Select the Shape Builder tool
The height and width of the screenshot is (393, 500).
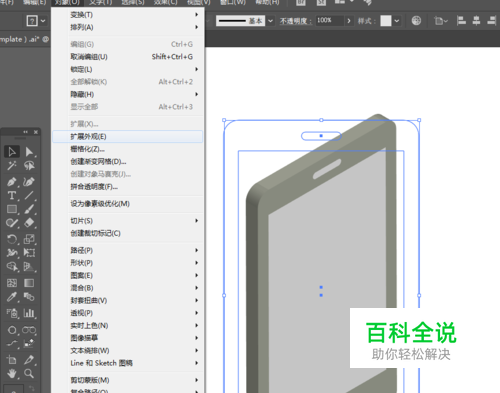(x=12, y=266)
